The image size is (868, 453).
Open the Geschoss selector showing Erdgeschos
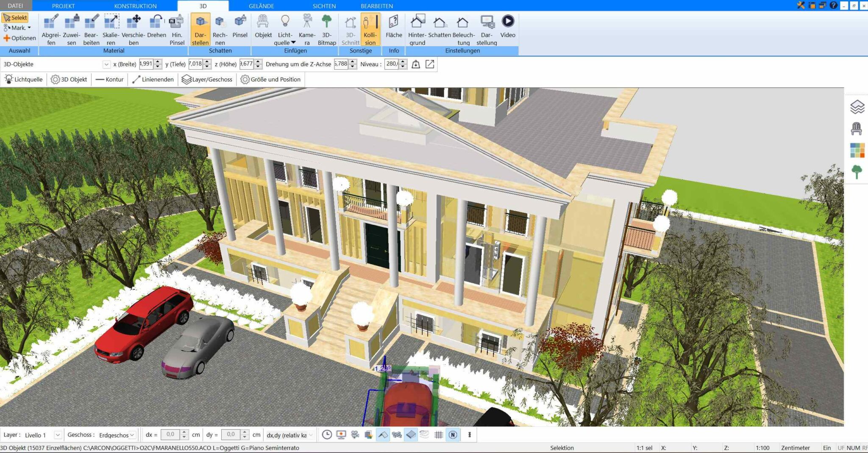(x=132, y=435)
